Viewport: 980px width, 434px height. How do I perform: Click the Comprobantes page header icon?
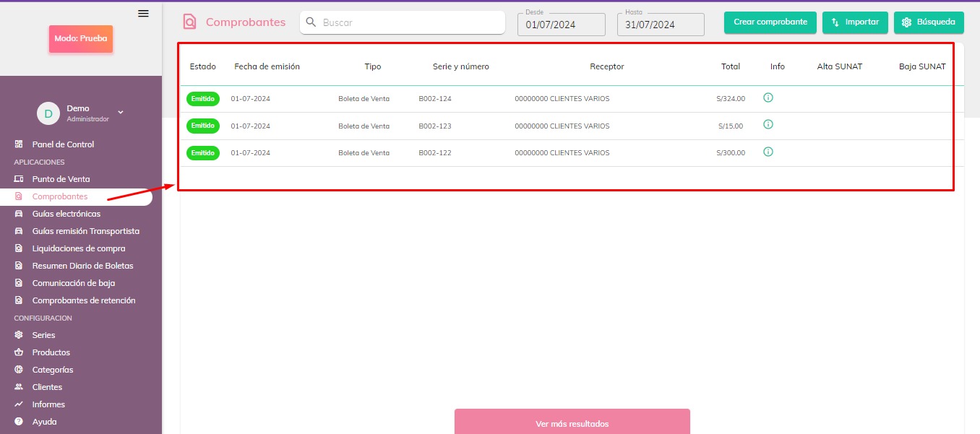[x=189, y=22]
